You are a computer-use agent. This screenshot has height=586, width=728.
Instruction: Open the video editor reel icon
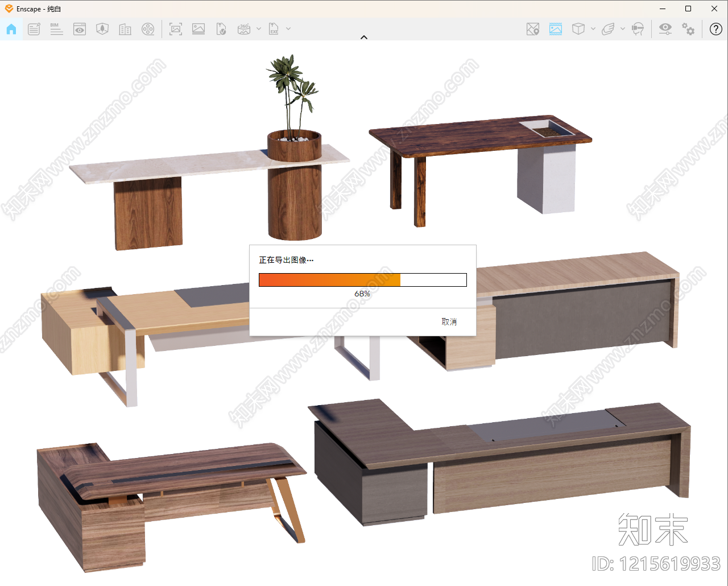148,29
